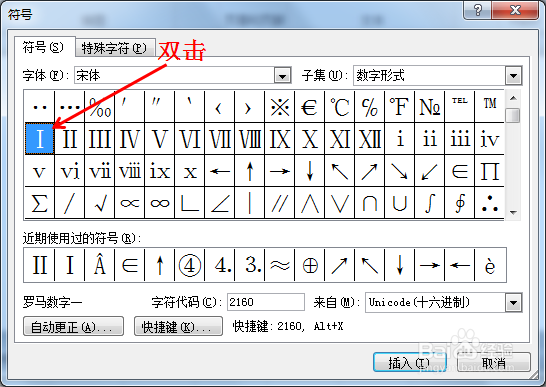Select the Euro sign € symbol
546x387 pixels.
pos(310,107)
